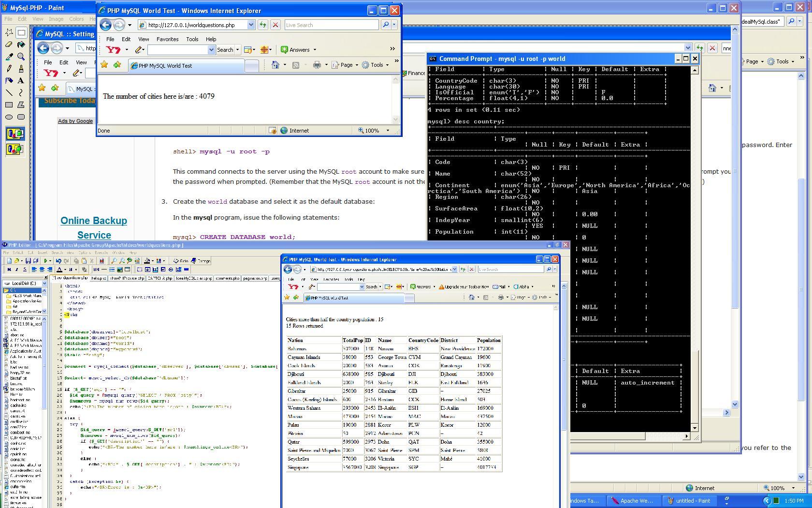Screen dimensions: 812x508
Task: Open Local Disk (C:) drive dropdown in PHP Editor
Action: coord(44,284)
